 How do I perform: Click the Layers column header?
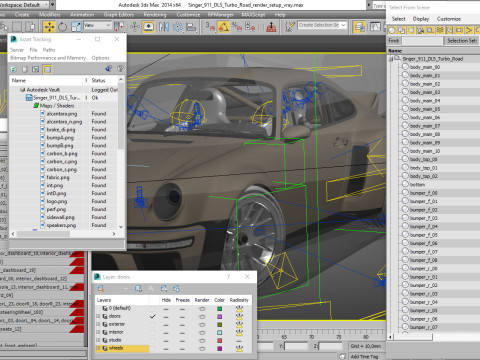[122, 300]
